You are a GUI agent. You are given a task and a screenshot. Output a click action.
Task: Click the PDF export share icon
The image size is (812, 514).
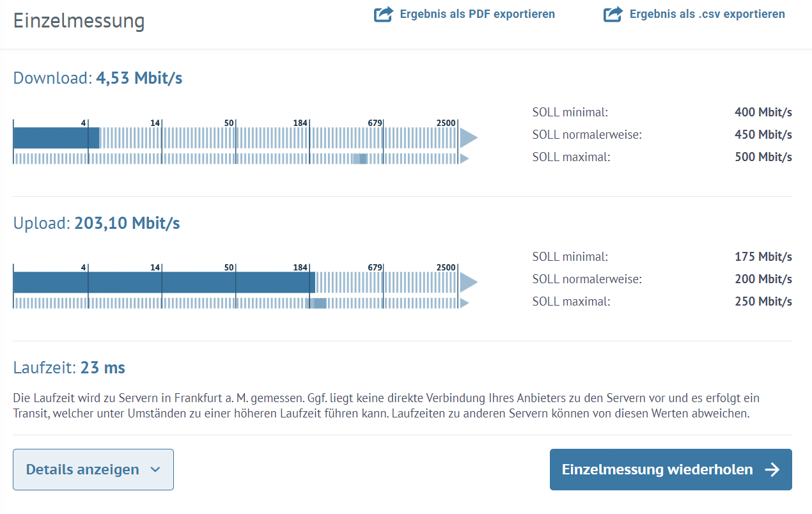tap(383, 14)
